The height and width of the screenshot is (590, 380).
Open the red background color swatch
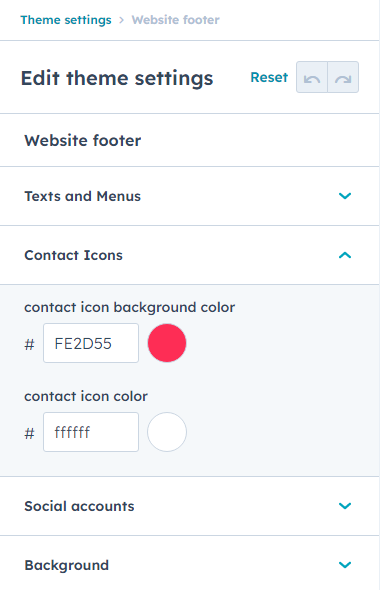tap(167, 343)
